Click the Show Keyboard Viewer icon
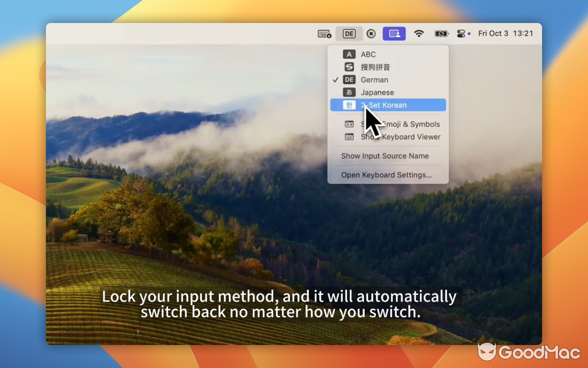Image resolution: width=588 pixels, height=368 pixels. pos(349,137)
